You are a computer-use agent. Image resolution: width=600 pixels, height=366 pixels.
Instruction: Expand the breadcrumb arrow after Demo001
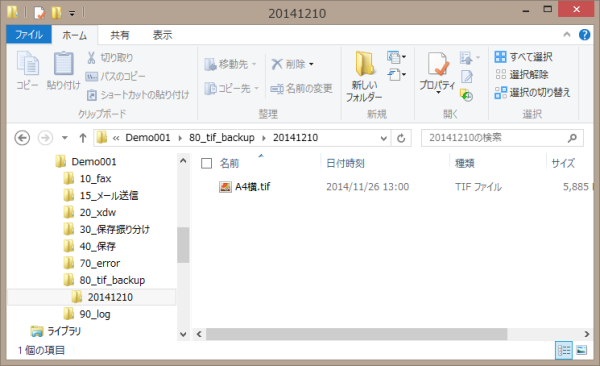180,138
